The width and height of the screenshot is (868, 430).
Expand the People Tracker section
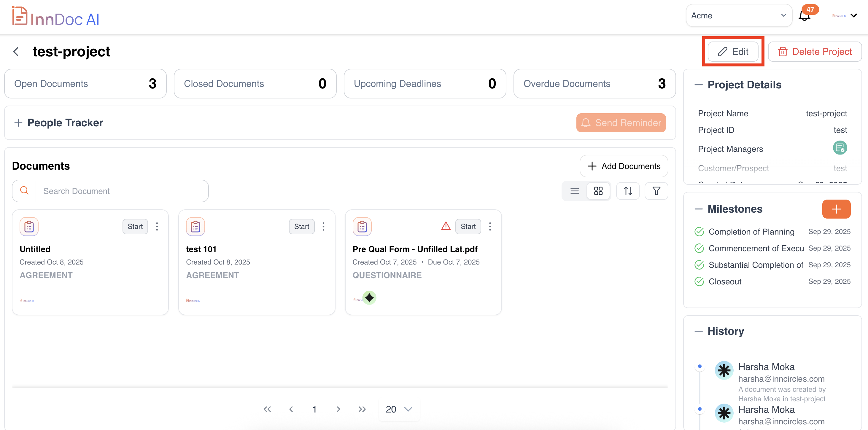[x=18, y=122]
